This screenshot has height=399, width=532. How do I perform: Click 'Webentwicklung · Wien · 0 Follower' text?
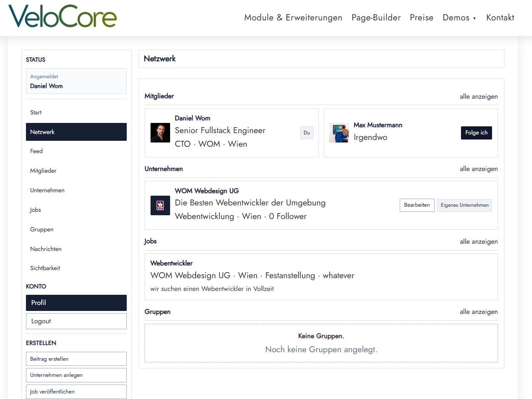241,217
